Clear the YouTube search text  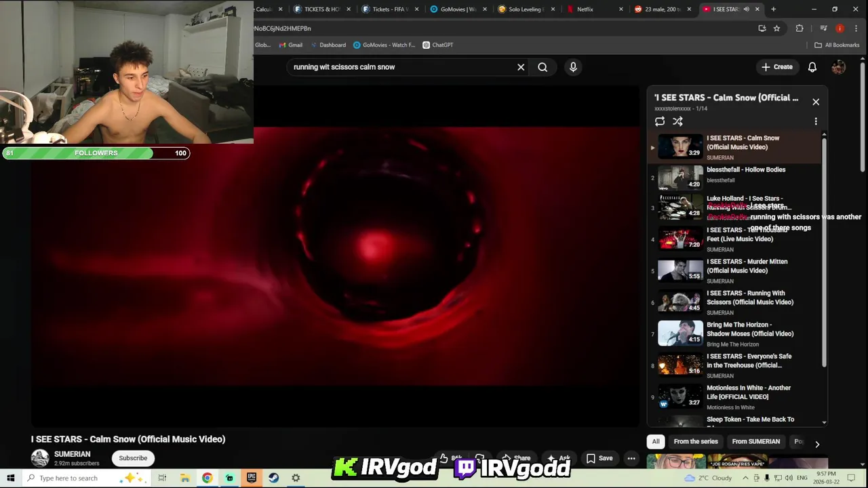pyautogui.click(x=521, y=67)
